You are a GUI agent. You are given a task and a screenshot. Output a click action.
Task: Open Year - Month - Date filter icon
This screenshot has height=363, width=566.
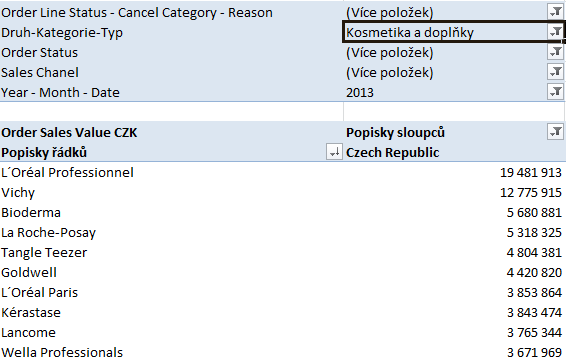(555, 92)
